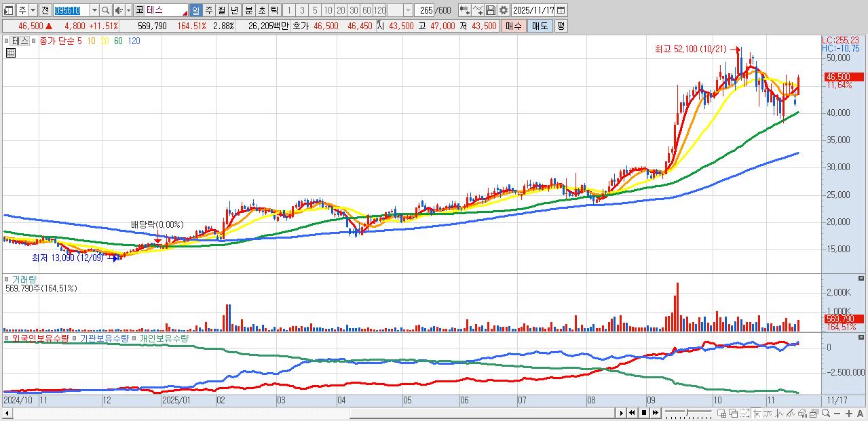Open the chart settings gear icon
Screen dimensions: 868x421
[x=503, y=10]
